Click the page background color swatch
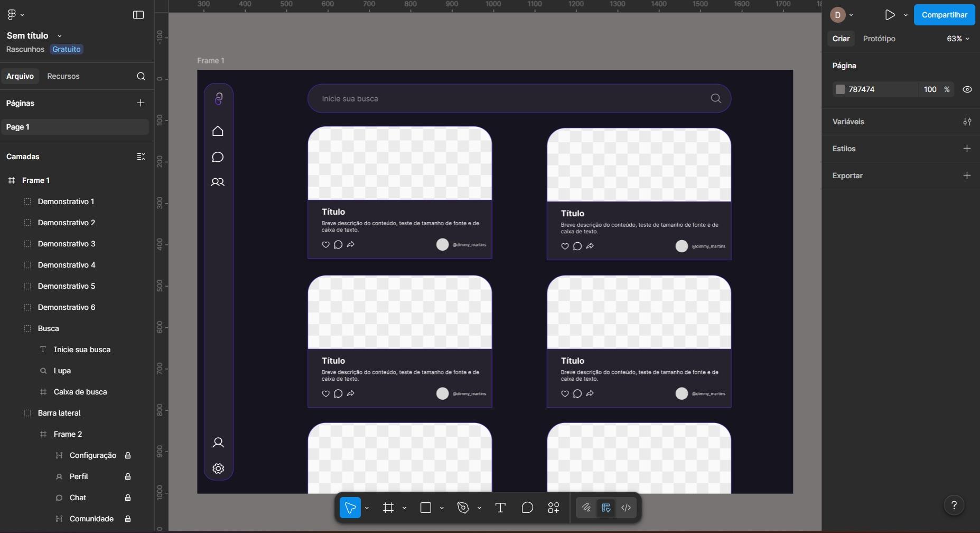The height and width of the screenshot is (533, 980). pyautogui.click(x=840, y=89)
